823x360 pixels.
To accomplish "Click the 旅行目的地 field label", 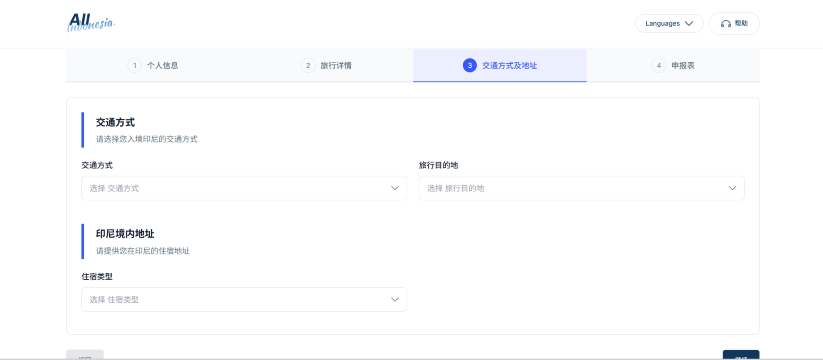I will 438,165.
